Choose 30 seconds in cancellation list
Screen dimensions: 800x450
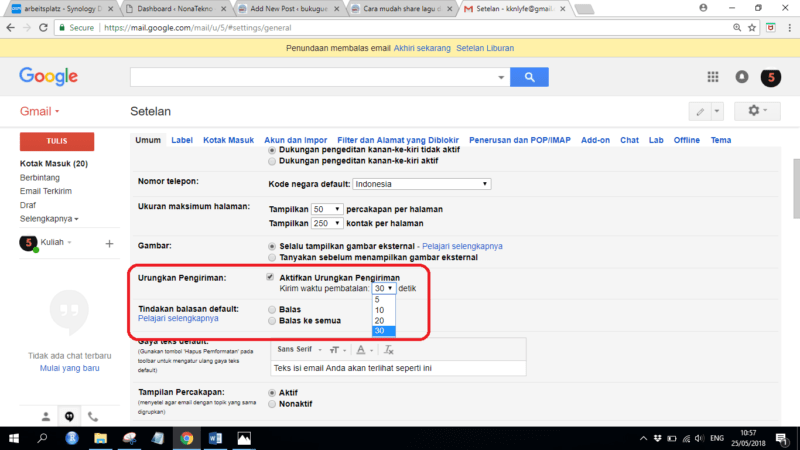[x=384, y=331]
